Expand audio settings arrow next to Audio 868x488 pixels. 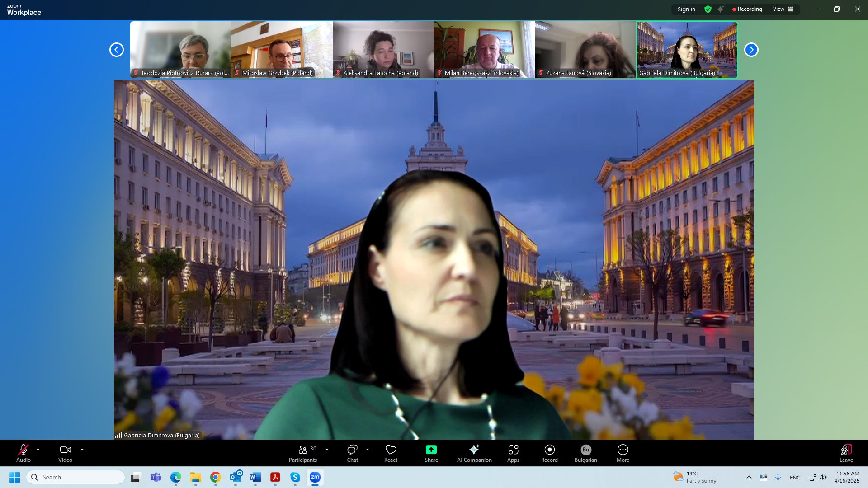click(38, 450)
